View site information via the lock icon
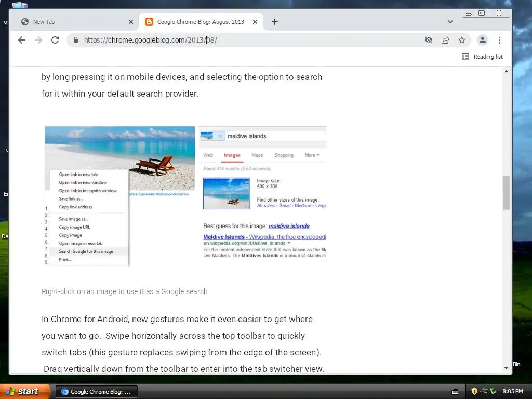The height and width of the screenshot is (399, 532). (76, 40)
